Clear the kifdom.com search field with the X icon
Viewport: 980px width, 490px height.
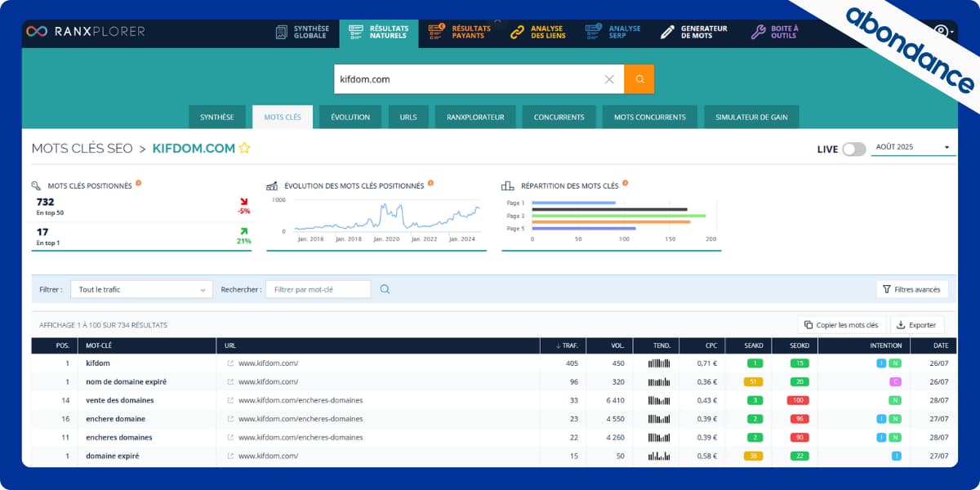609,79
